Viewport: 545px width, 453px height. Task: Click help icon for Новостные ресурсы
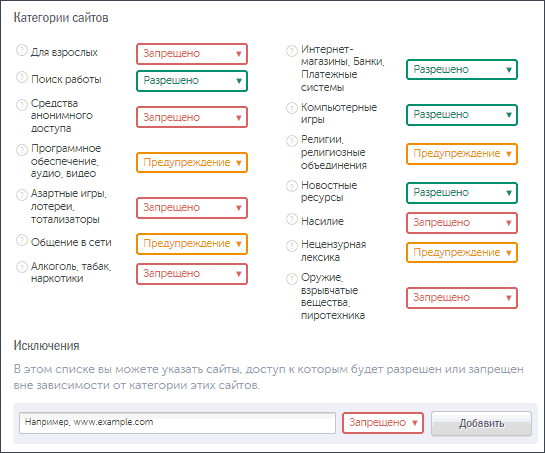(x=292, y=186)
